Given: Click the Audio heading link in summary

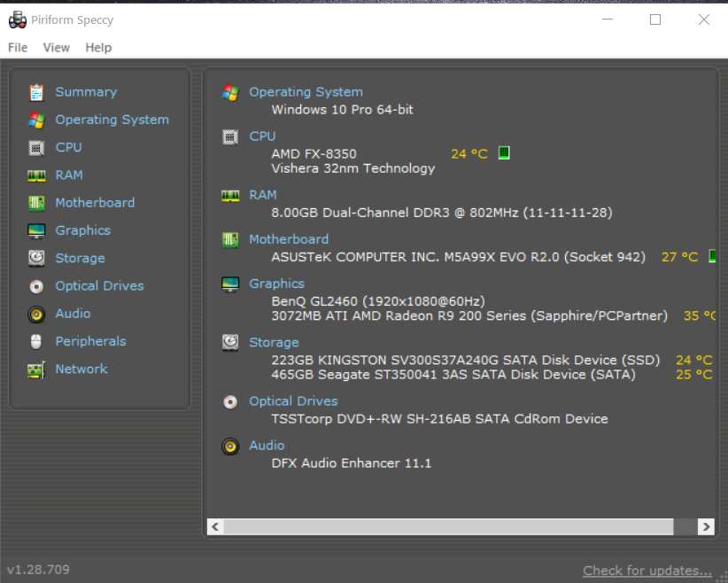Looking at the screenshot, I should [267, 446].
